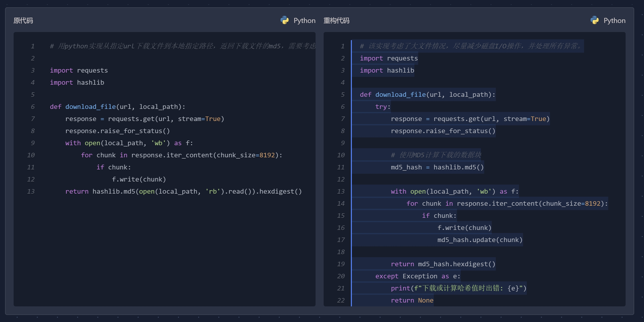Screen dimensions: 644x322
Task: Click the Python language label in the 原代码 panel
Action: tap(304, 20)
